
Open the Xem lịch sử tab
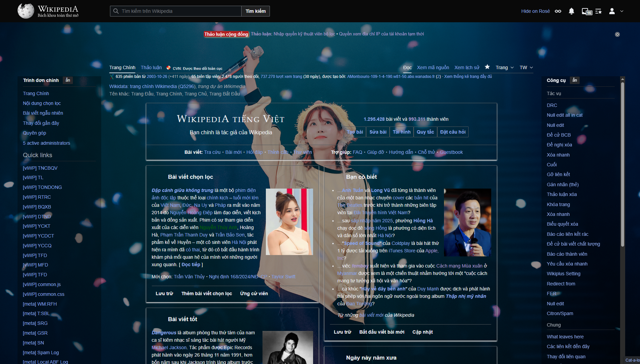(x=467, y=67)
